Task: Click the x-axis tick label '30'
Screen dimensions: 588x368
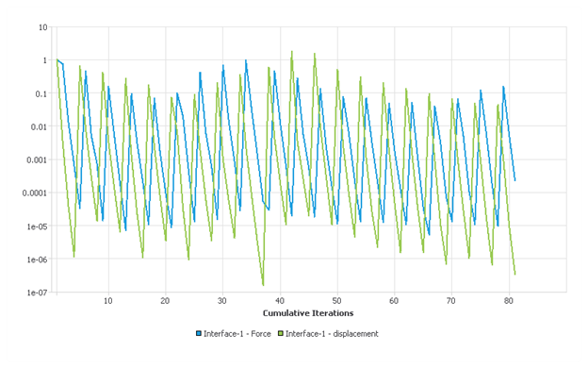Action: (x=222, y=301)
